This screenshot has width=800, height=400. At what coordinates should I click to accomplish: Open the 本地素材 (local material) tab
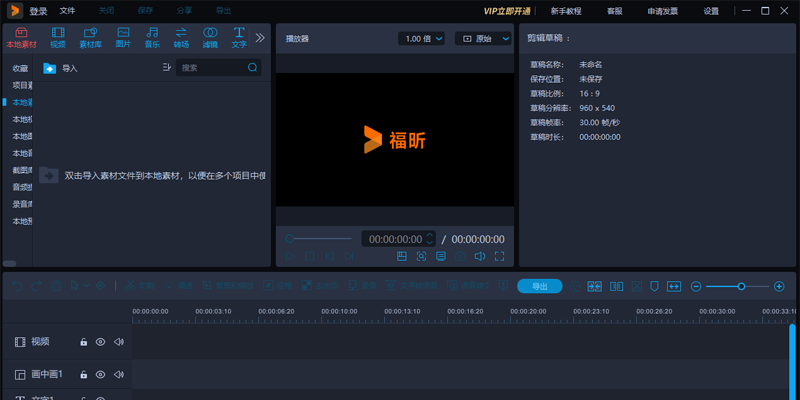click(x=21, y=38)
